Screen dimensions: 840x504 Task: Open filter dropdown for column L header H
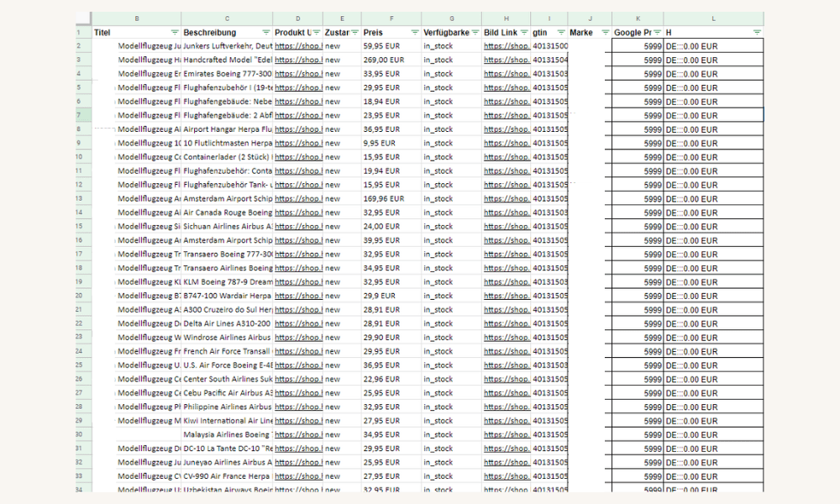[757, 32]
